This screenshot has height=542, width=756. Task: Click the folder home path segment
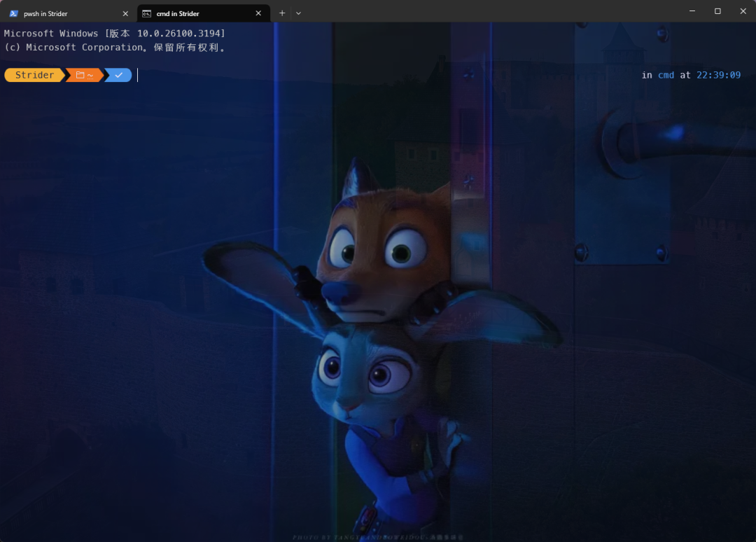[85, 75]
